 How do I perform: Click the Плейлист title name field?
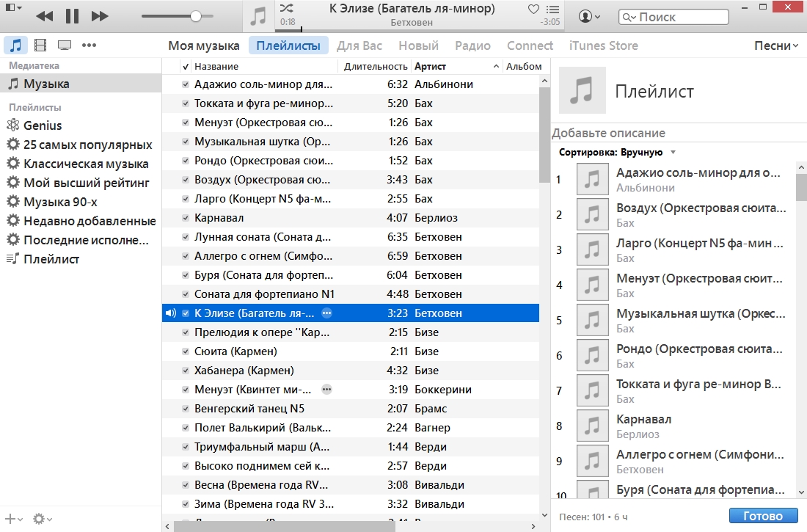click(x=654, y=92)
